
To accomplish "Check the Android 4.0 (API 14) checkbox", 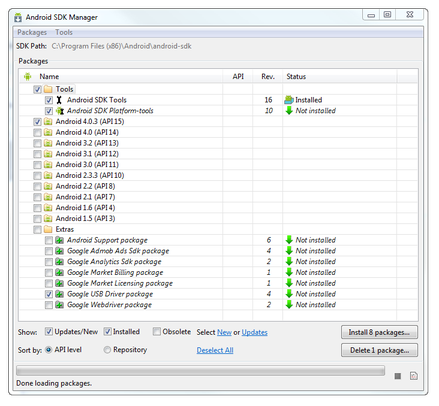I will 37,132.
